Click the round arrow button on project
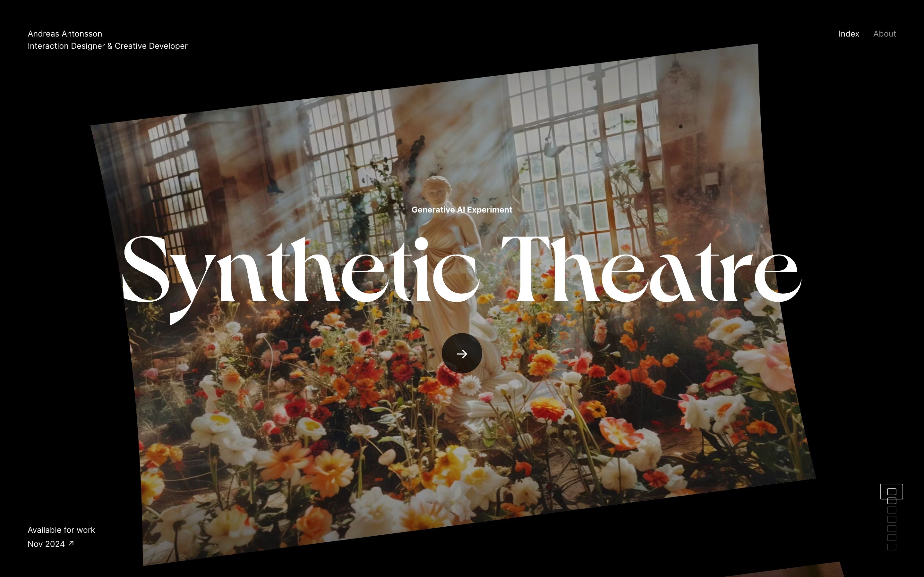Image resolution: width=924 pixels, height=577 pixels. coord(462,353)
